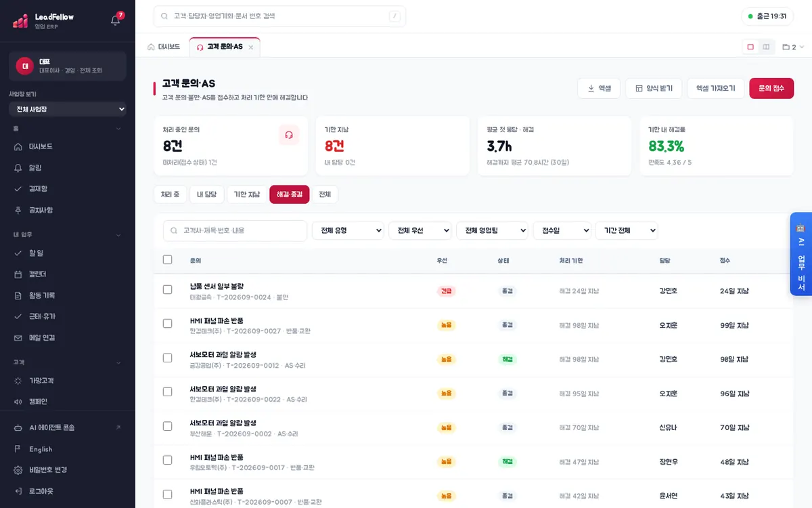Image resolution: width=812 pixels, height=508 pixels.
Task: Click the 대표 user avatar
Action: click(x=25, y=66)
